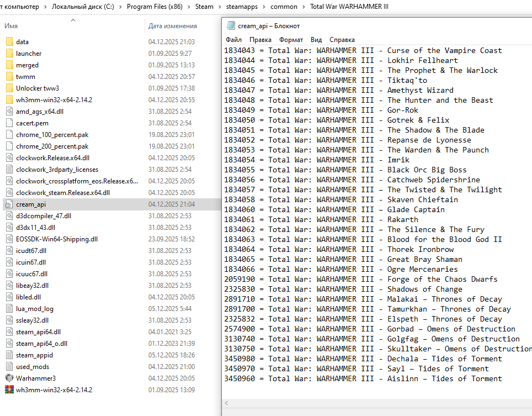Expand the chevron after steamapps in path
Viewport: 532px width, 416px height.
[x=264, y=7]
